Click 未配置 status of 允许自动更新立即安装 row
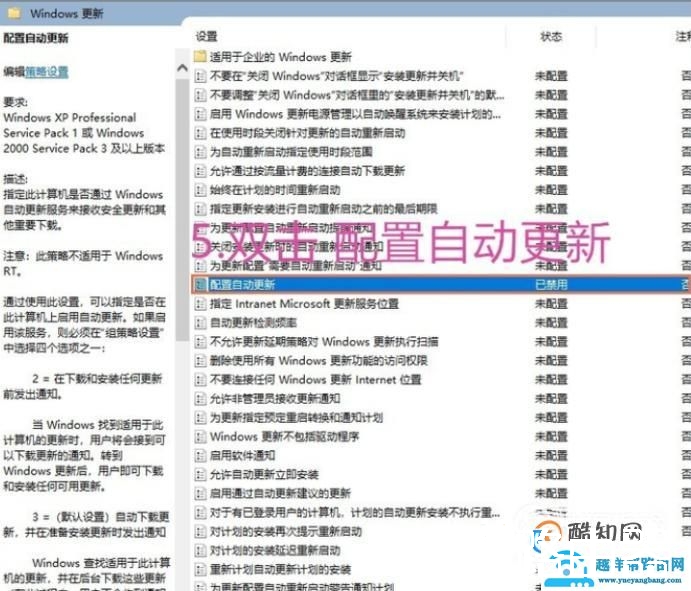Screen dimensions: 691x591 coord(551,474)
